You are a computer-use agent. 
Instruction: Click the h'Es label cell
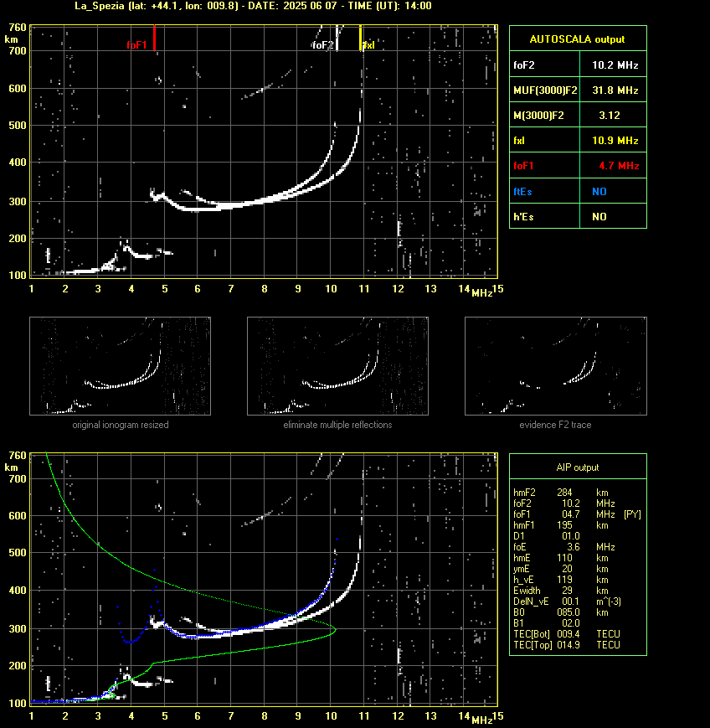545,216
